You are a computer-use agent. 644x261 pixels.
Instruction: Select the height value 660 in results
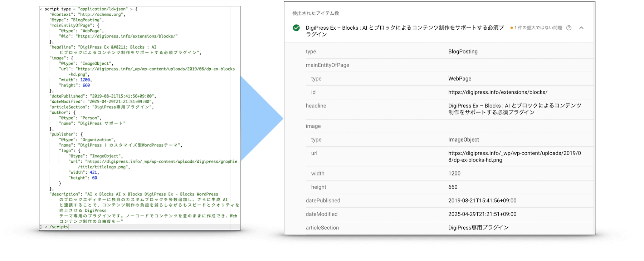pos(453,187)
